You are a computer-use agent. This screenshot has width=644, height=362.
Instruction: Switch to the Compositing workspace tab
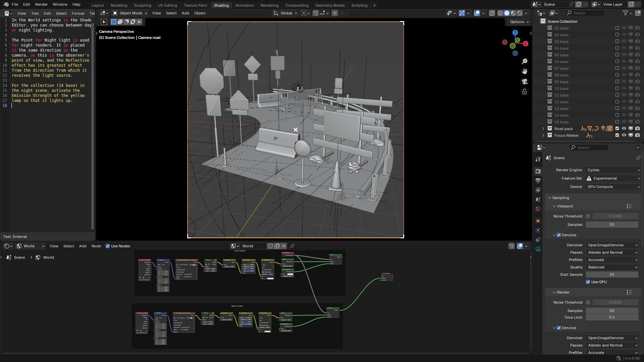(297, 5)
